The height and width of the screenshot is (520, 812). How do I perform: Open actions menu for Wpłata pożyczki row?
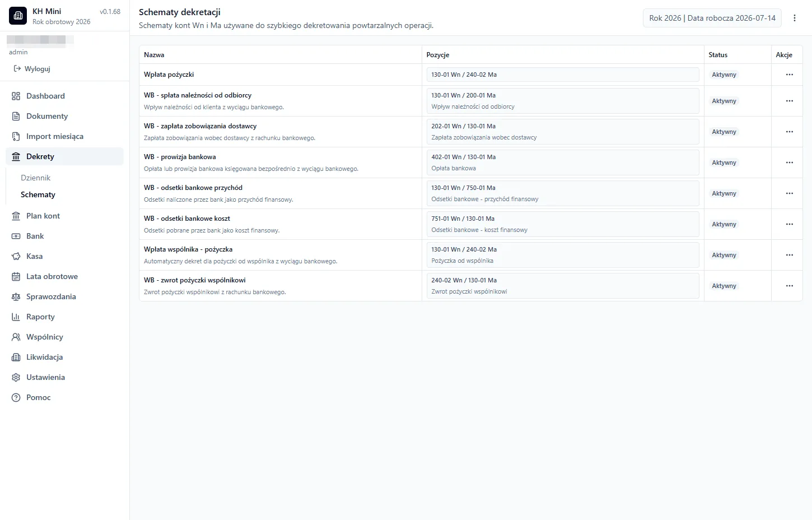point(790,75)
